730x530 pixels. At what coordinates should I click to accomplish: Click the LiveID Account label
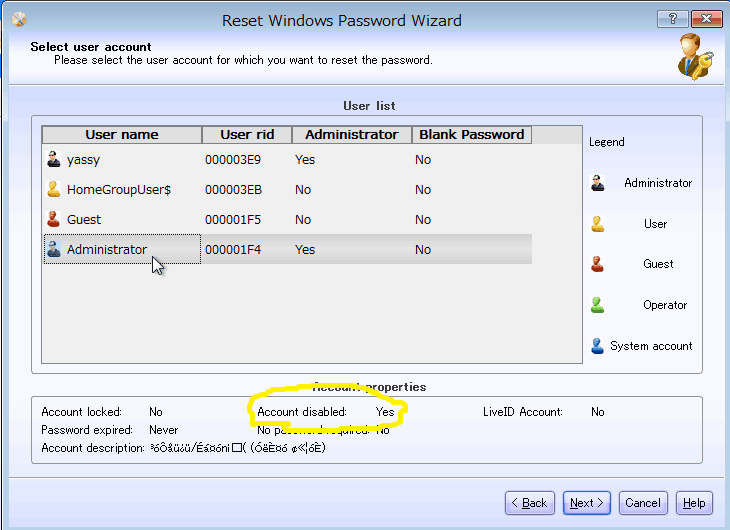point(522,412)
